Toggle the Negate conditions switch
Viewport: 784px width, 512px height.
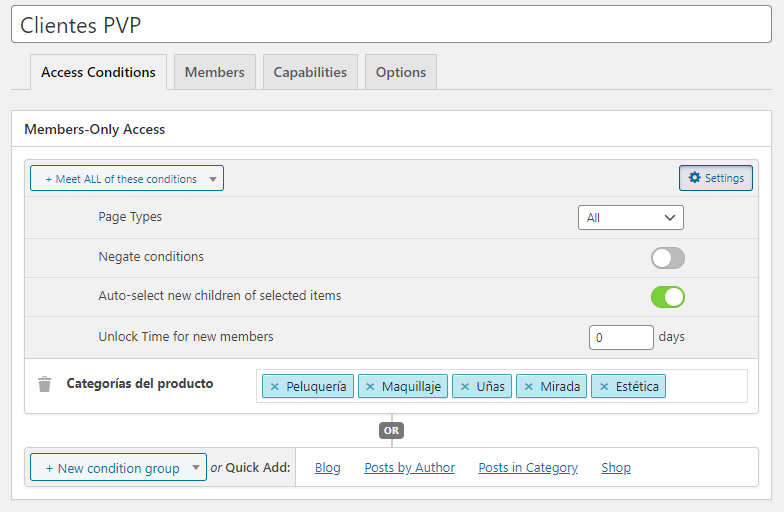pos(668,258)
